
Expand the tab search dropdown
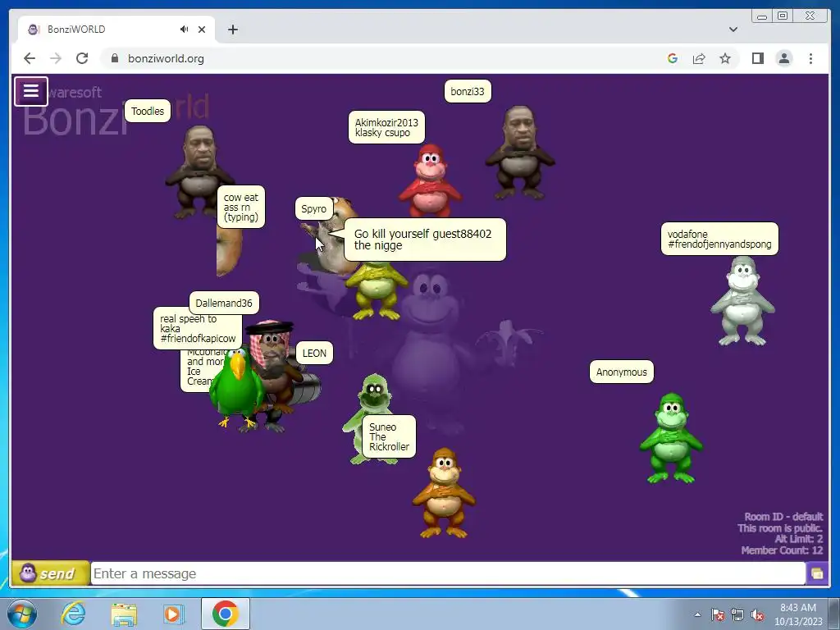(733, 30)
